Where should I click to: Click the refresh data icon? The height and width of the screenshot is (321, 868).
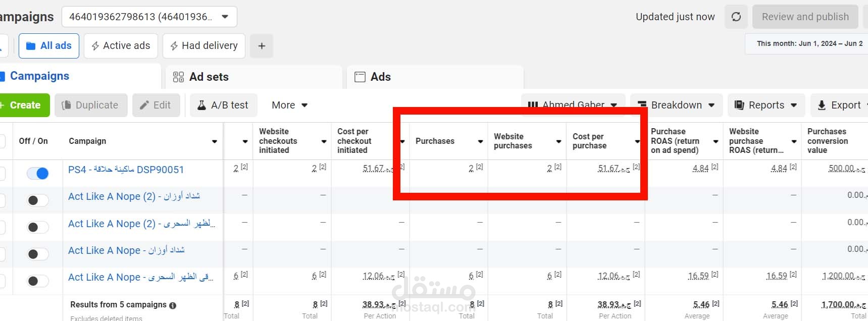coord(736,17)
